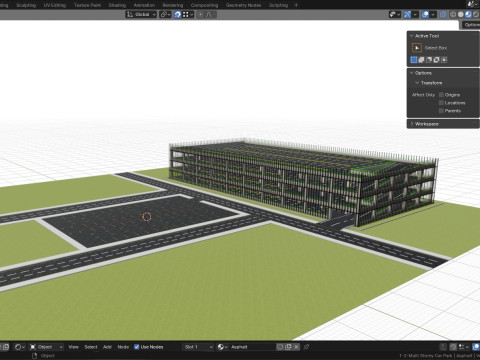Open the Scripting workspace tab
This screenshot has height=360, width=480.
coord(278,5)
